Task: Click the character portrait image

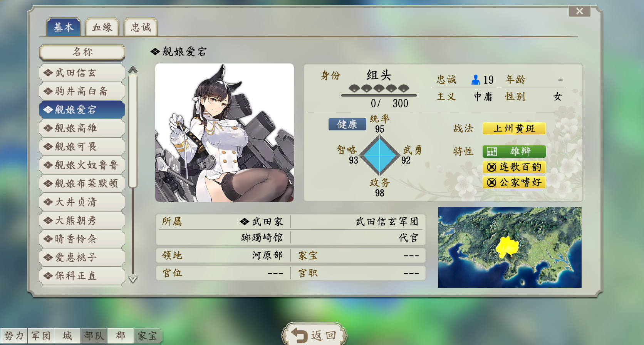Action: [x=225, y=133]
